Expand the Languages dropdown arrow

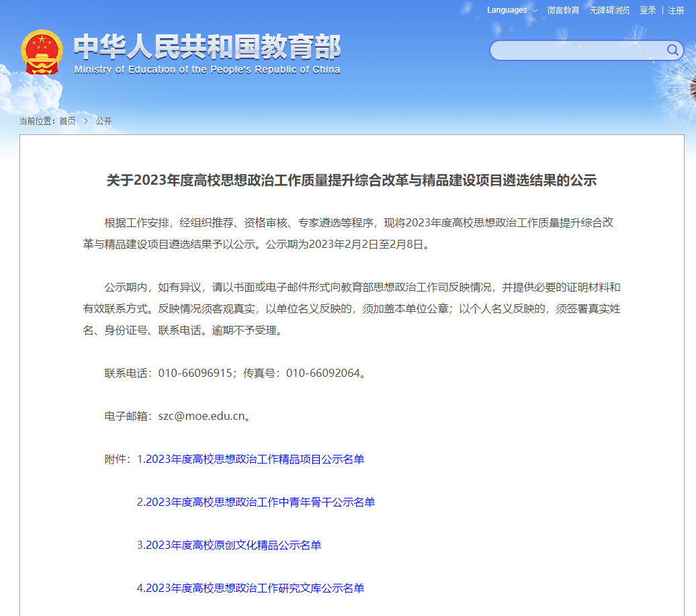(534, 11)
